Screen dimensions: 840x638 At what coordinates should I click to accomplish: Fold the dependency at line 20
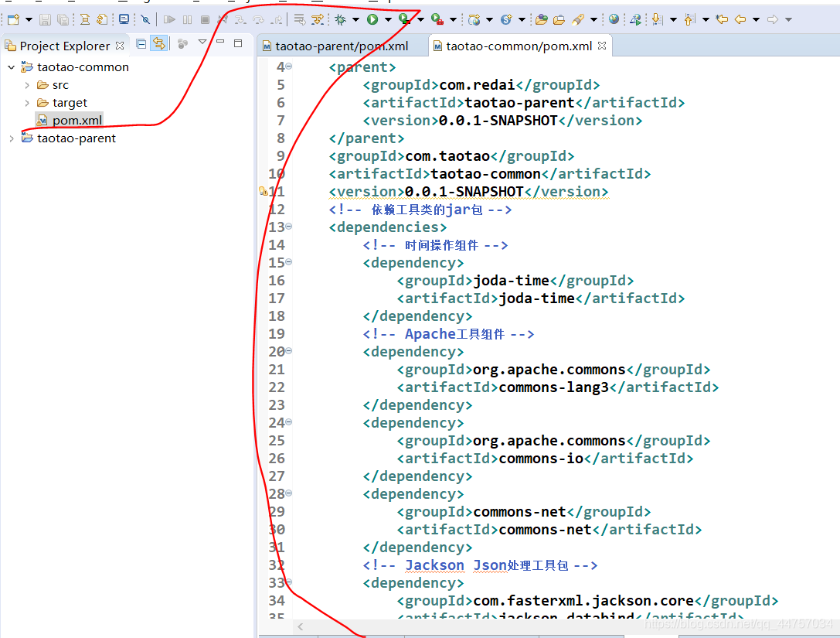289,351
